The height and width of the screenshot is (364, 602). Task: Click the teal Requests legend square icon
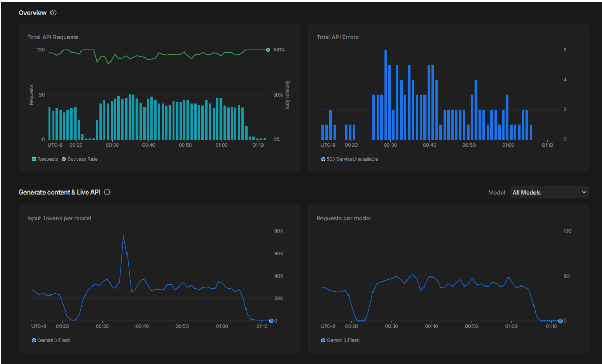34,159
